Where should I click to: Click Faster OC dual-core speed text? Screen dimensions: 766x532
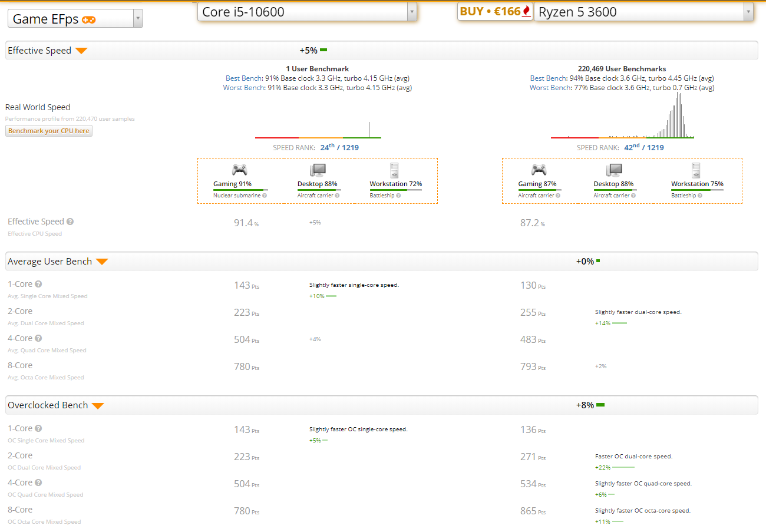point(634,457)
